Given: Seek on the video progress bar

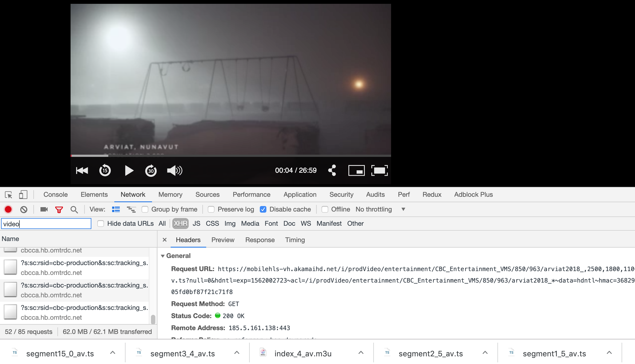Looking at the screenshot, I should coord(231,156).
